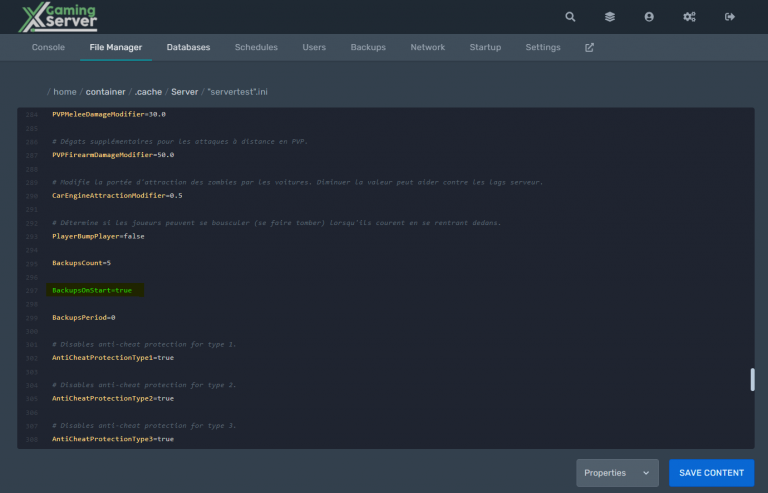Click the XGaming Server logo

pos(62,17)
